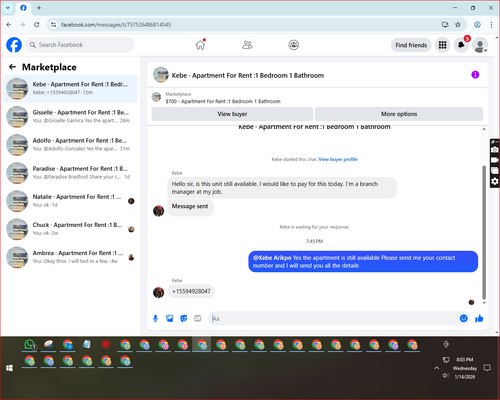Reload the page with the refresh button

[37, 25]
